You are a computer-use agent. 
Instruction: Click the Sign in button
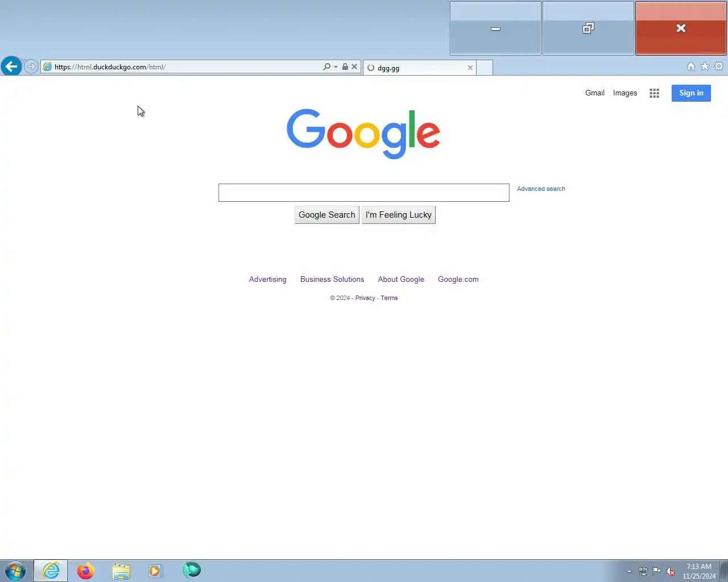691,93
